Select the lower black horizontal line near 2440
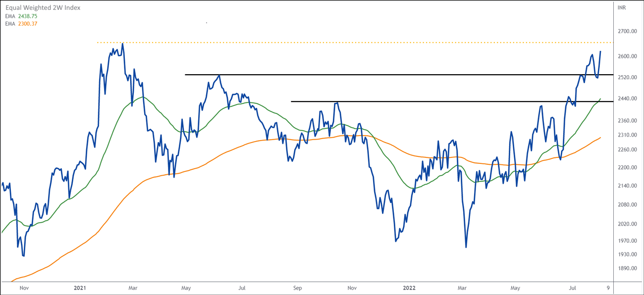Screen dimensions: 644x295 point(446,101)
